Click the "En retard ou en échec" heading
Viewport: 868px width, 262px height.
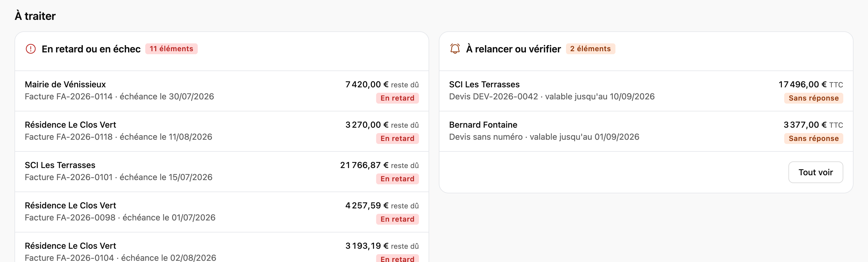(91, 49)
